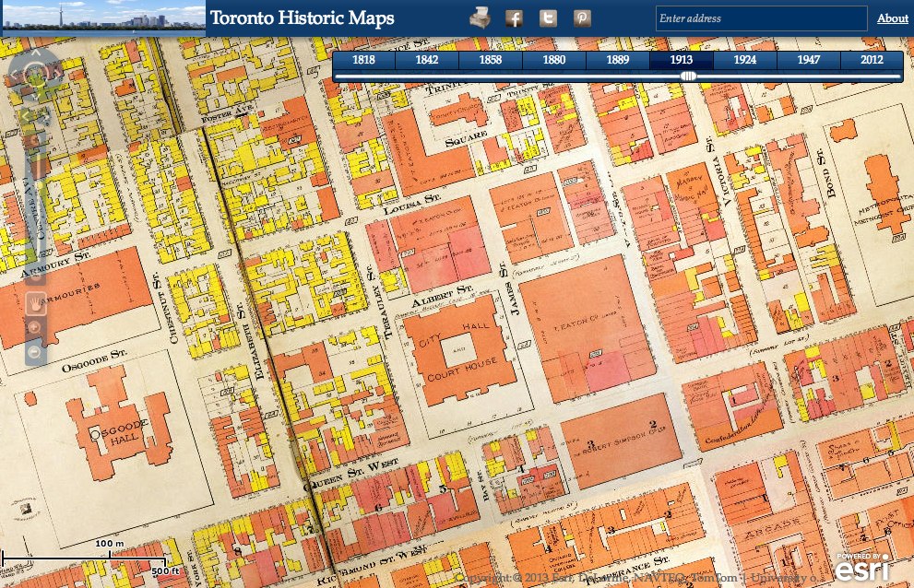Click the year timeline slider handle

pos(688,76)
